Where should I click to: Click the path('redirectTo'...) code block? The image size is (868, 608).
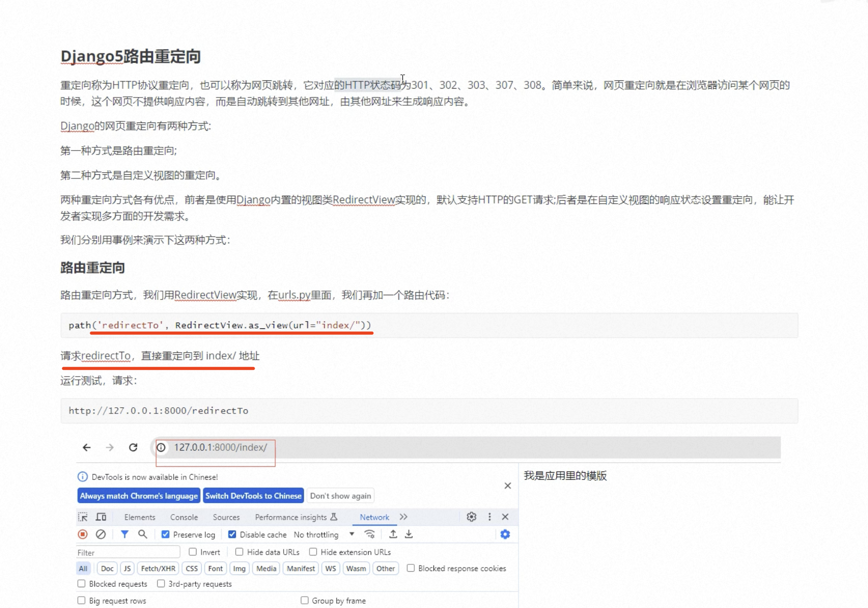(x=429, y=325)
